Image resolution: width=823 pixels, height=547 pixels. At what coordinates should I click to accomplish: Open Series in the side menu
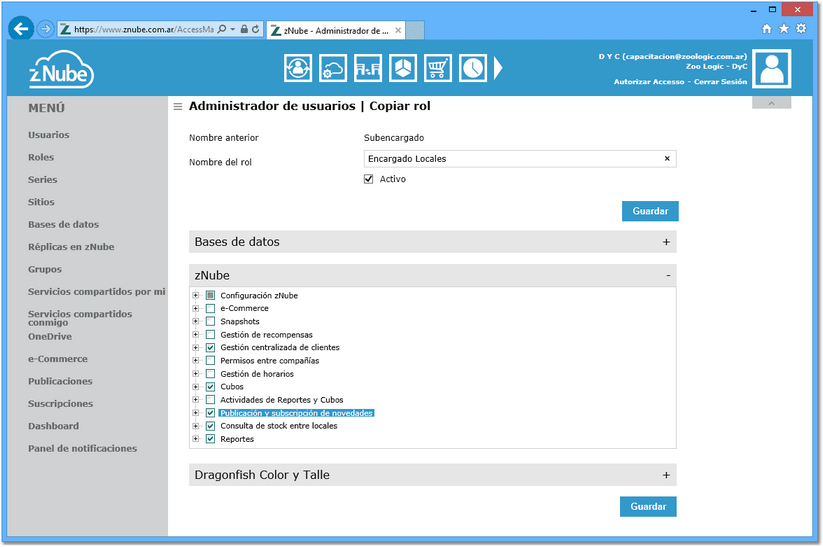pyautogui.click(x=43, y=180)
